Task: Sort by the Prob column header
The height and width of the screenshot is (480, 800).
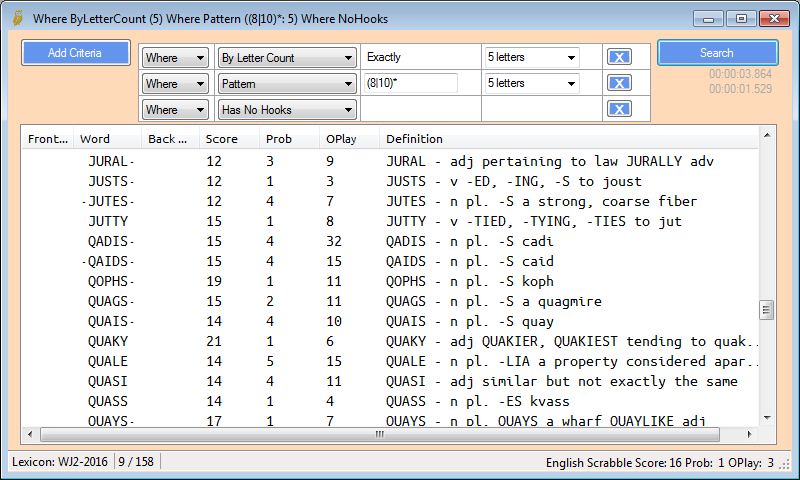Action: [289, 139]
